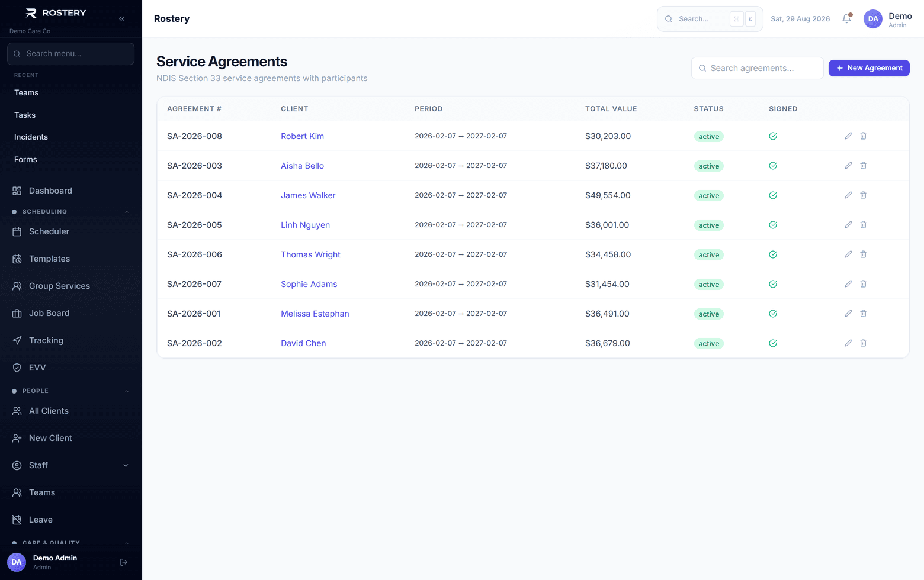Open Templates in the sidebar
The width and height of the screenshot is (924, 580).
point(70,259)
